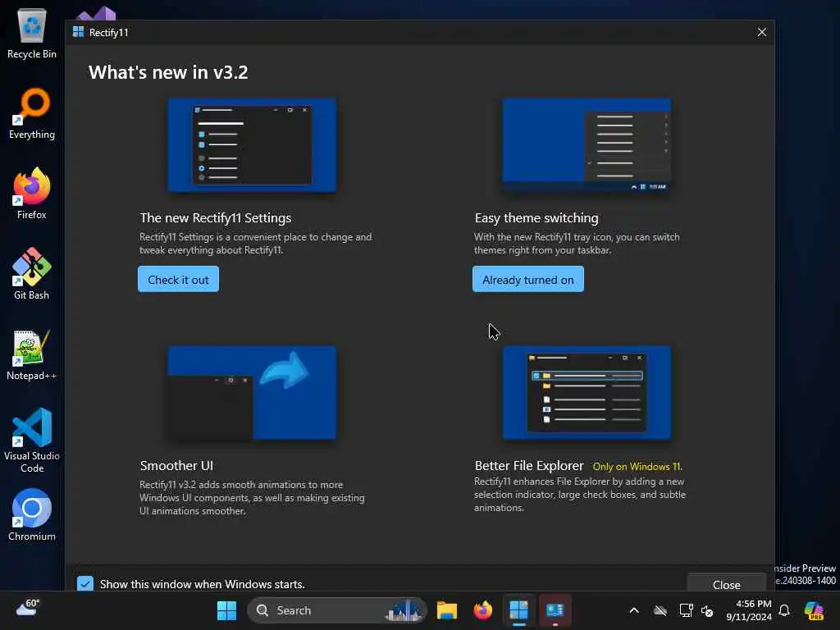The image size is (840, 630).
Task: Click the "Smoother UI" title
Action: tap(176, 466)
